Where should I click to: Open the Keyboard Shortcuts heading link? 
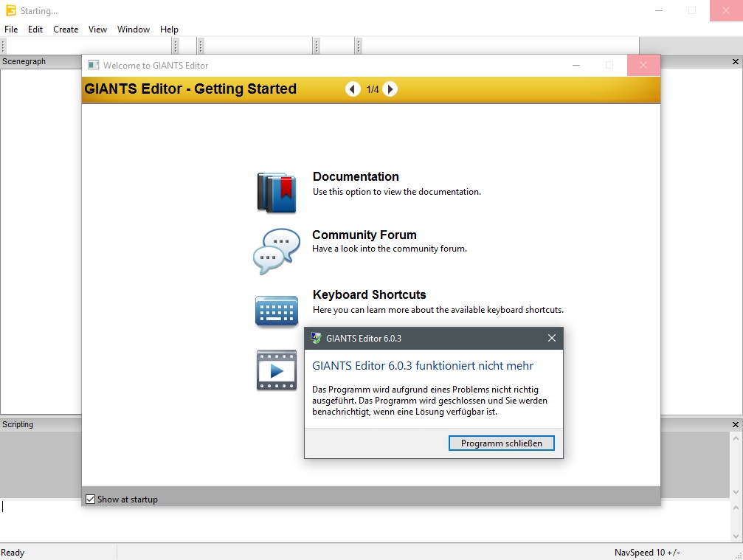[x=370, y=294]
